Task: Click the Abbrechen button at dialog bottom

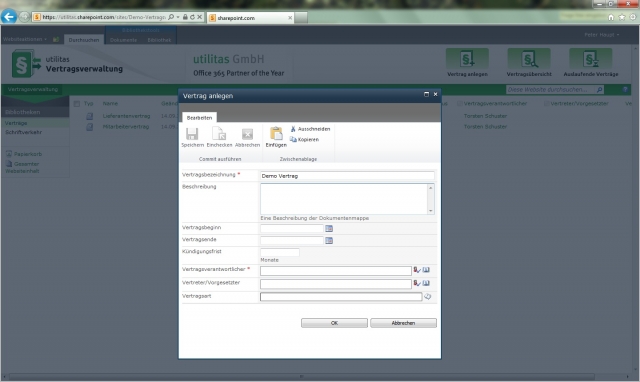Action: [x=403, y=323]
